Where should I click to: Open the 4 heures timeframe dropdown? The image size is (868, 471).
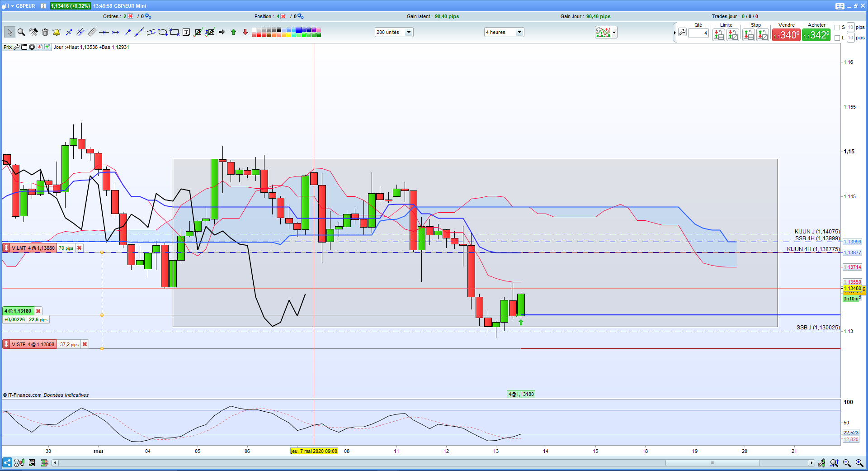504,32
